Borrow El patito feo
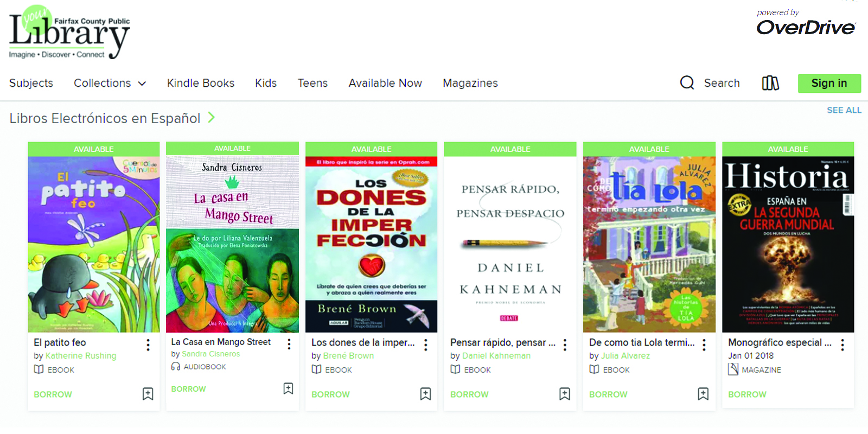 point(53,394)
